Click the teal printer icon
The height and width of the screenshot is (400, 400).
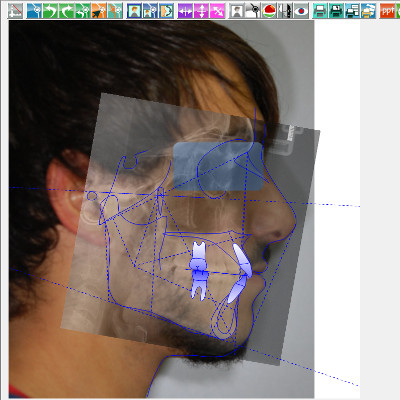pyautogui.click(x=320, y=11)
